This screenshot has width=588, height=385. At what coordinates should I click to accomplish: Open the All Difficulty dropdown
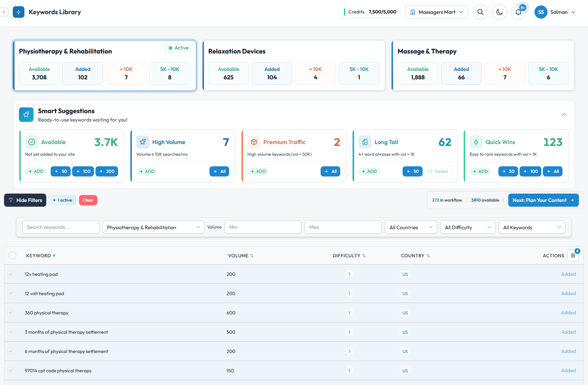coord(467,227)
